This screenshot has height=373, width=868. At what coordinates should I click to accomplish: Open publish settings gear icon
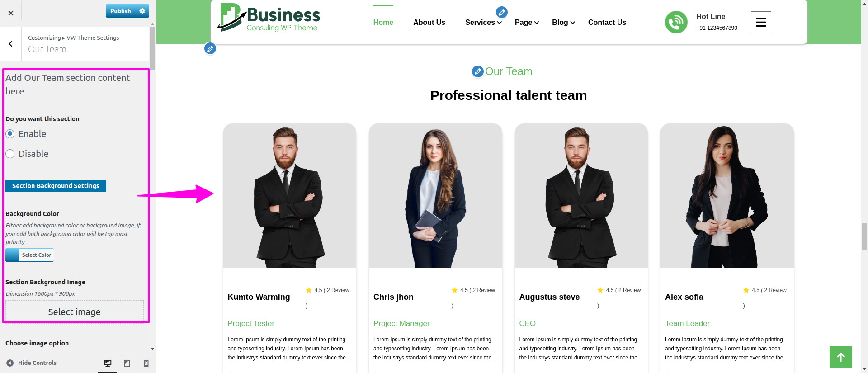[142, 11]
